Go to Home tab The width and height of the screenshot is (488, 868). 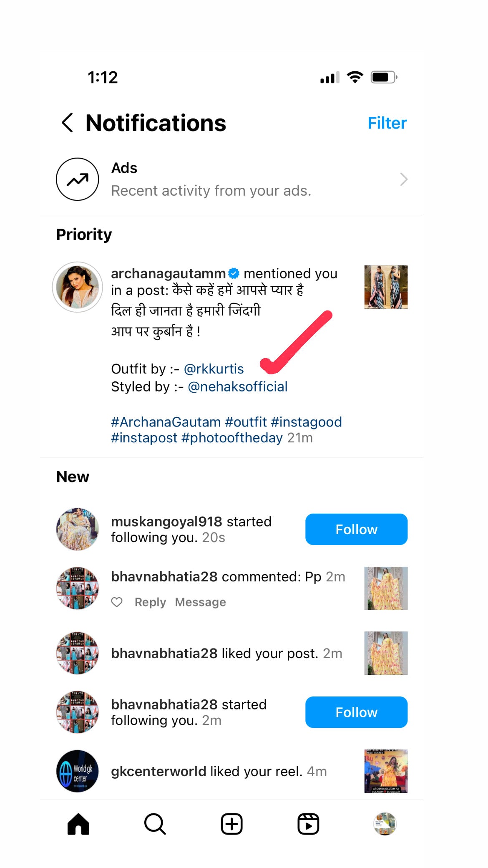pos(78,824)
